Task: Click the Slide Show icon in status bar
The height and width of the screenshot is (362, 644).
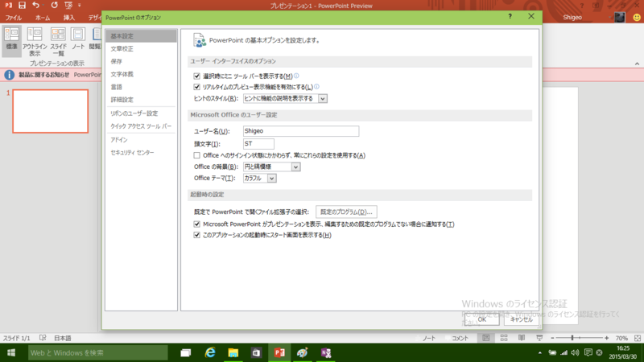Action: tap(539, 338)
